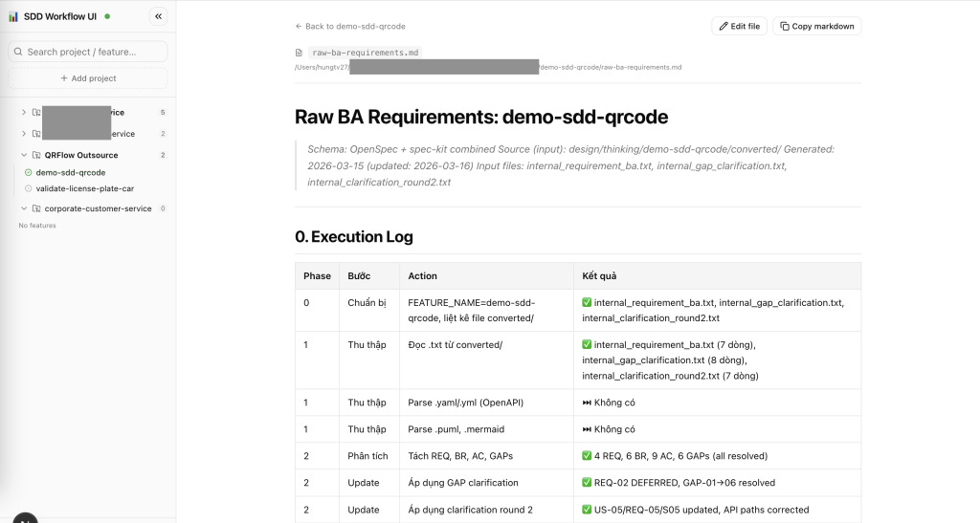Viewport: 980px width, 523px height.
Task: Click the SDD Workflow UI logo icon
Action: pos(13,17)
